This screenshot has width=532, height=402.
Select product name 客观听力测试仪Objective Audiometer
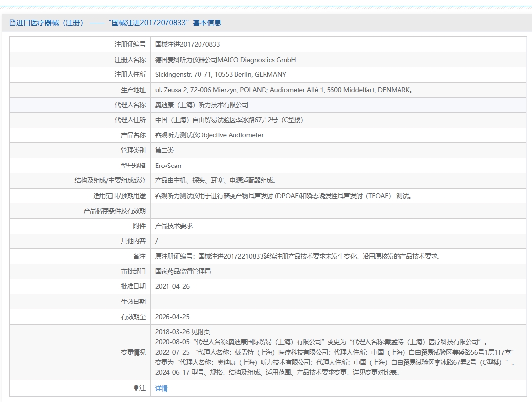(209, 135)
